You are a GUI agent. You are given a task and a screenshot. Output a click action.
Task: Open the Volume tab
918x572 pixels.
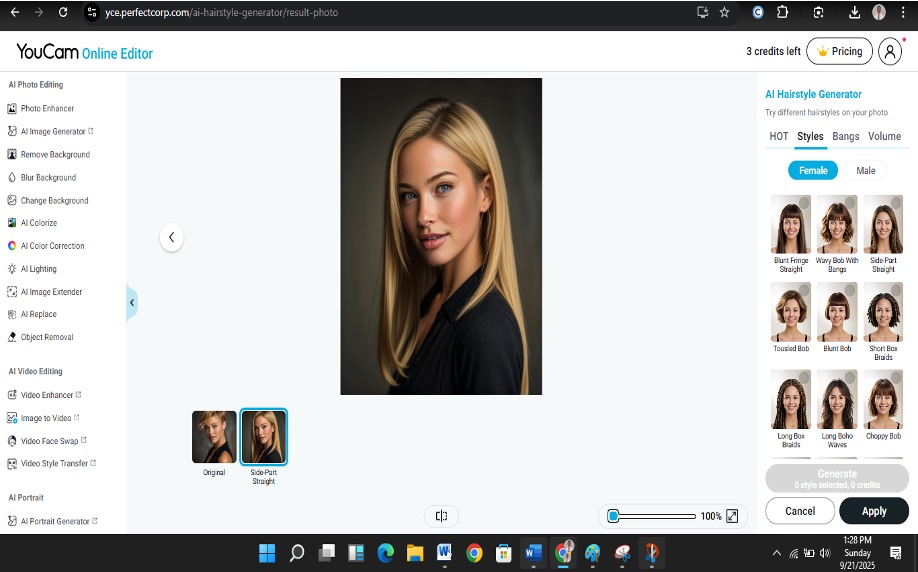click(884, 136)
